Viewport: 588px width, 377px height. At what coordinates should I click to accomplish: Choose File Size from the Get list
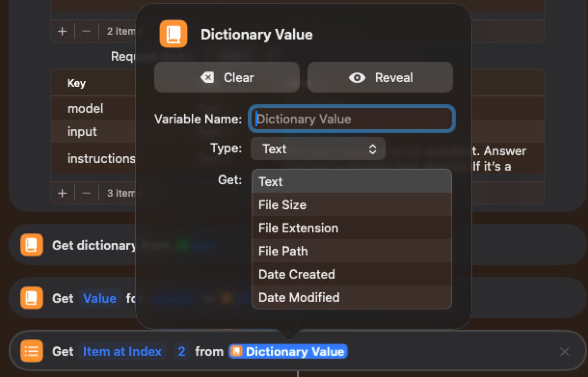(x=352, y=205)
